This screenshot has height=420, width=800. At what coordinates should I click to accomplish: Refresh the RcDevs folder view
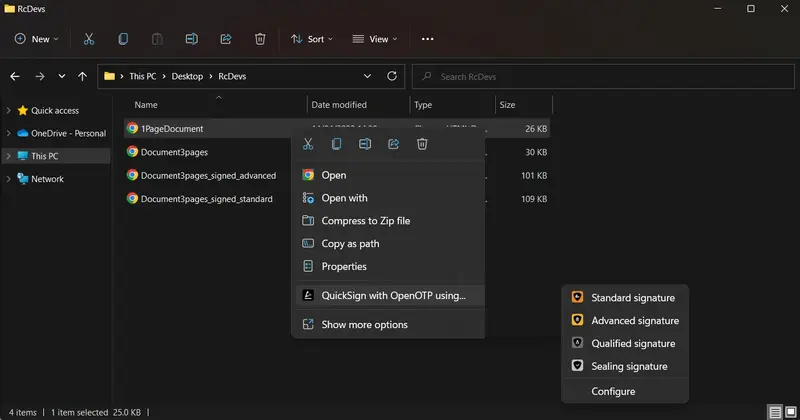392,76
